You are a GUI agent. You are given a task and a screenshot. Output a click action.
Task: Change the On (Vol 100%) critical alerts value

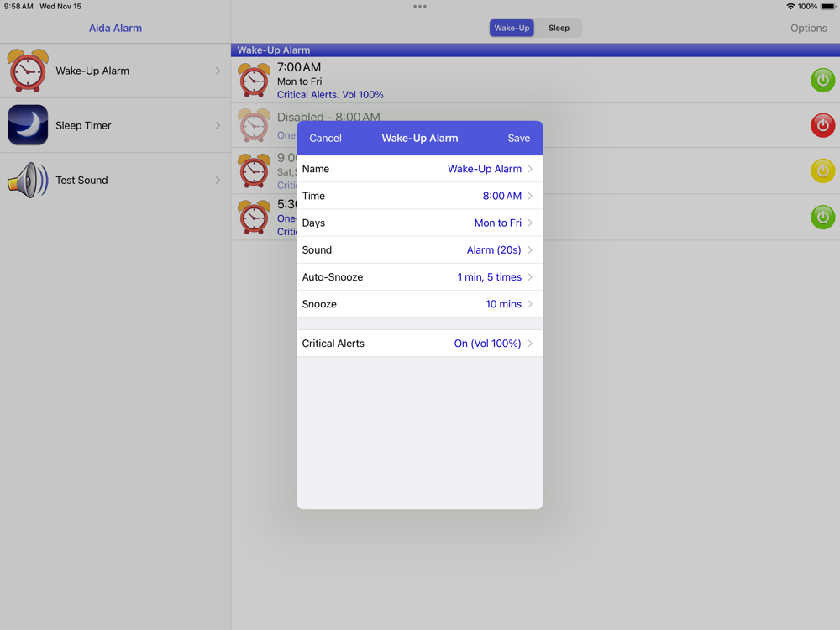pyautogui.click(x=487, y=344)
